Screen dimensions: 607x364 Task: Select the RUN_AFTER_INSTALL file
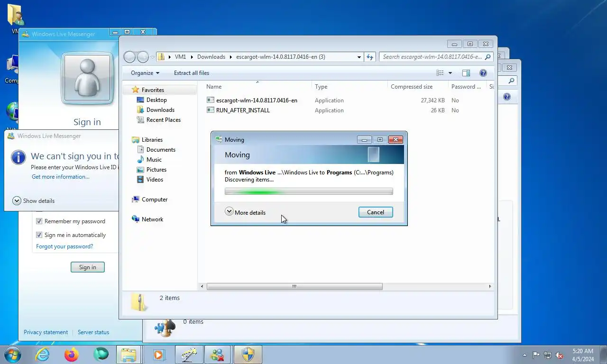coord(243,110)
